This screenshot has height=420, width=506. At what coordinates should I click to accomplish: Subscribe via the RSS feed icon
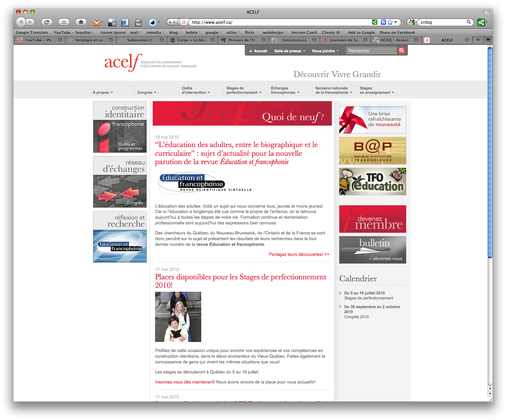[383, 22]
